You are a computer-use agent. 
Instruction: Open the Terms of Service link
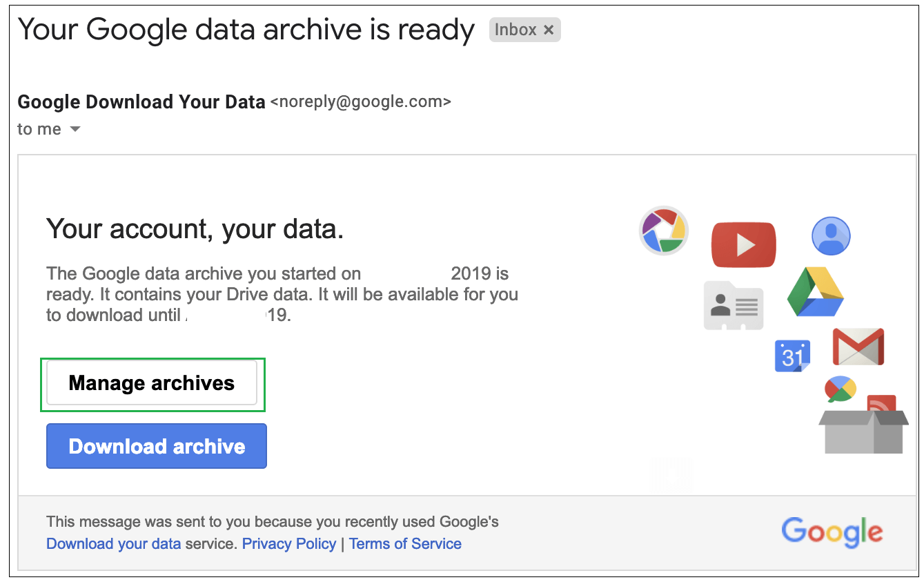[x=405, y=543]
